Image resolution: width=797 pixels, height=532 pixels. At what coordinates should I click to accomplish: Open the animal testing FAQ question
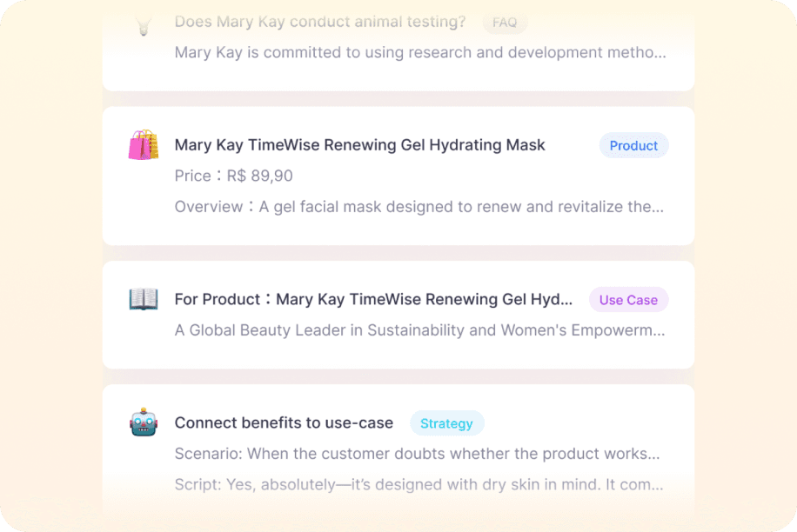[320, 22]
